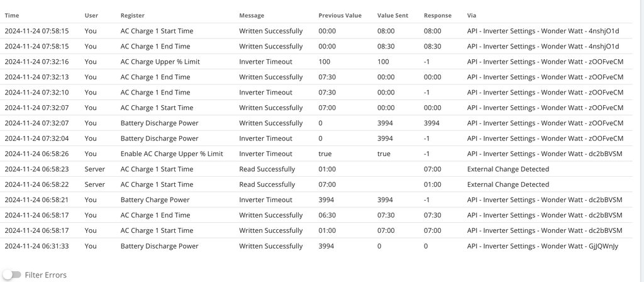The image size is (644, 282).
Task: Click the User column header
Action: click(x=91, y=15)
